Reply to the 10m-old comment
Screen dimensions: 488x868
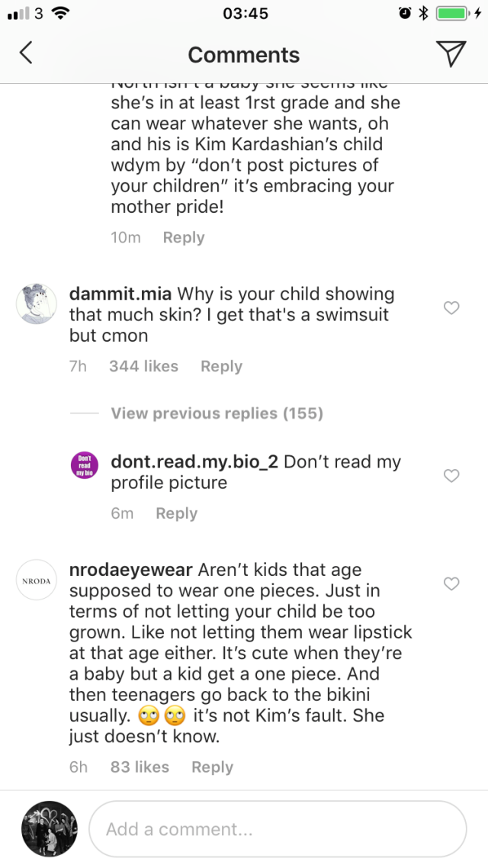point(184,237)
